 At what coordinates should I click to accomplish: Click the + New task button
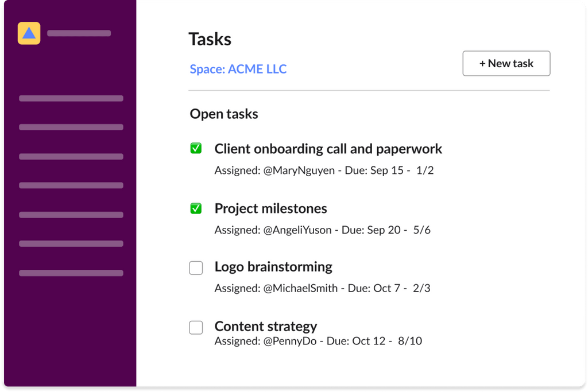point(506,64)
